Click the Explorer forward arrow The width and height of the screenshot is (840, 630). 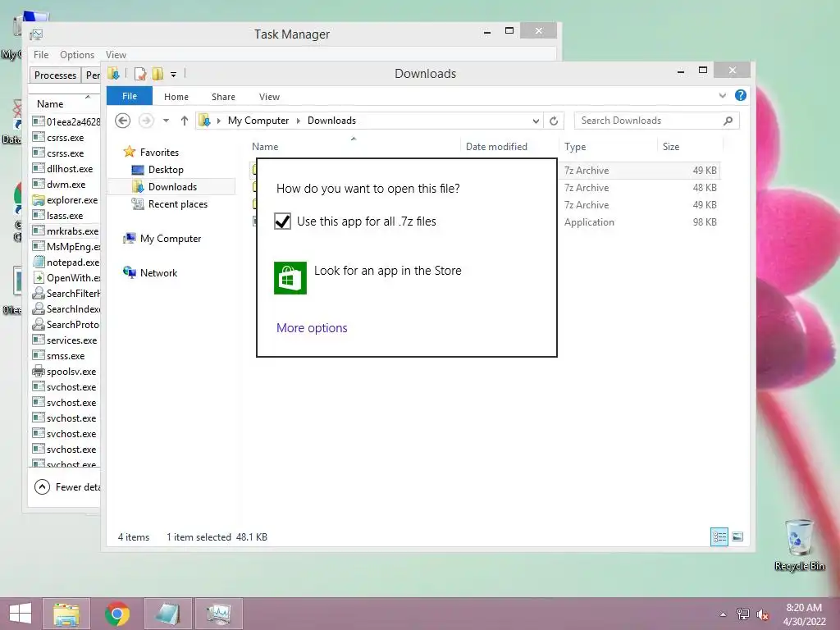146,121
